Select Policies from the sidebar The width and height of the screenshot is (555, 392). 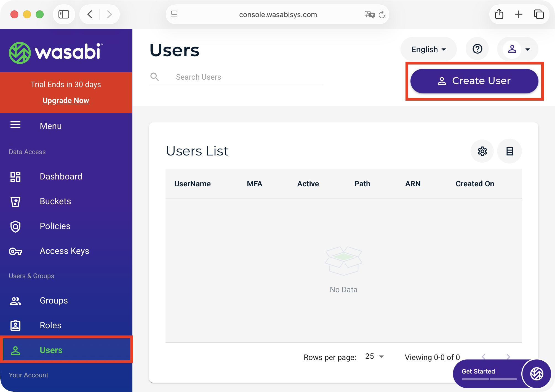click(55, 226)
